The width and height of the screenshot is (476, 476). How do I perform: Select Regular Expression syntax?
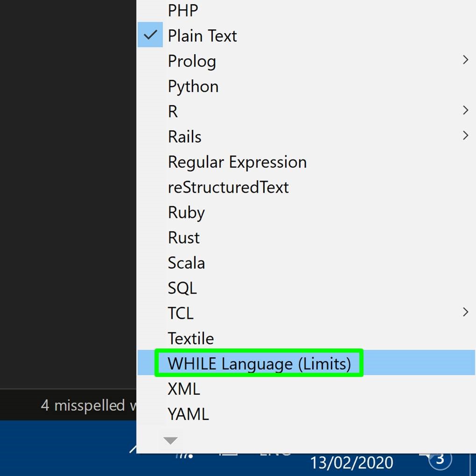click(x=306, y=161)
